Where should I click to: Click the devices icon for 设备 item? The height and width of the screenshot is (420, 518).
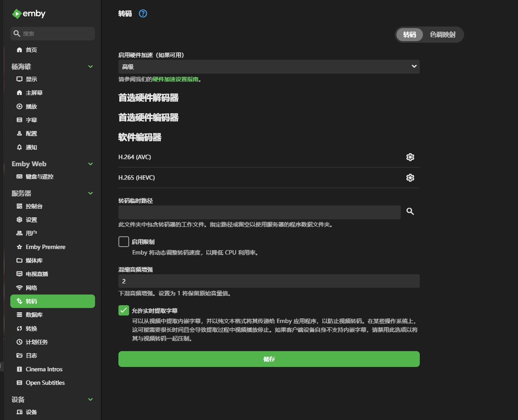coord(19,412)
